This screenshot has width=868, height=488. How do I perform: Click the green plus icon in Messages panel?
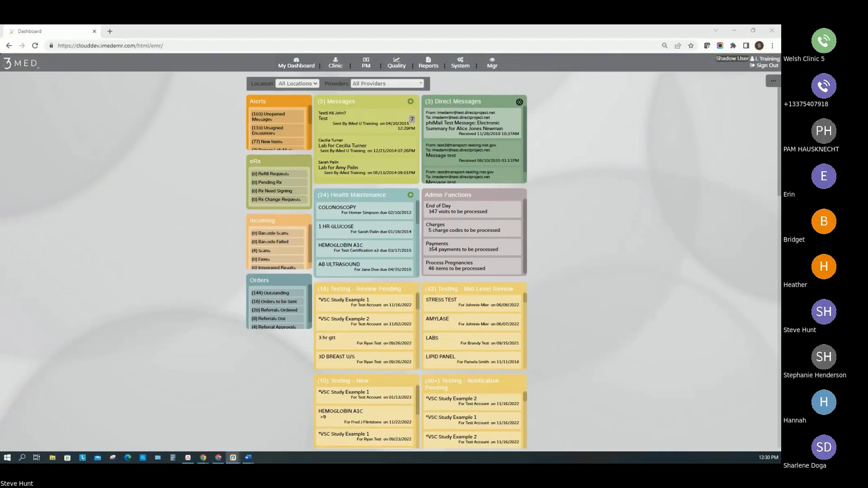[410, 101]
